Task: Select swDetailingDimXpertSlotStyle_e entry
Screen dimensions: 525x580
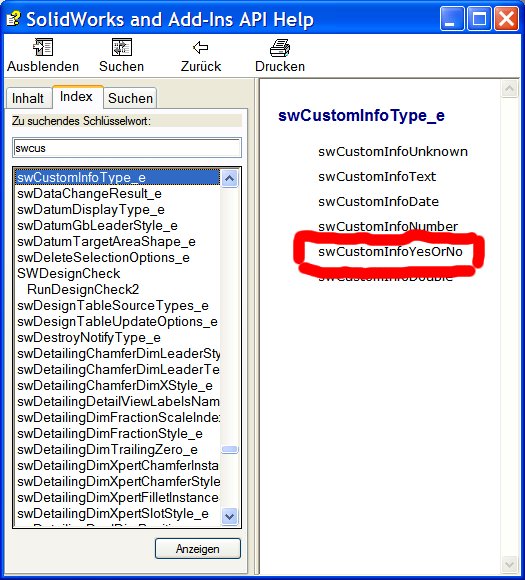Action: click(113, 513)
